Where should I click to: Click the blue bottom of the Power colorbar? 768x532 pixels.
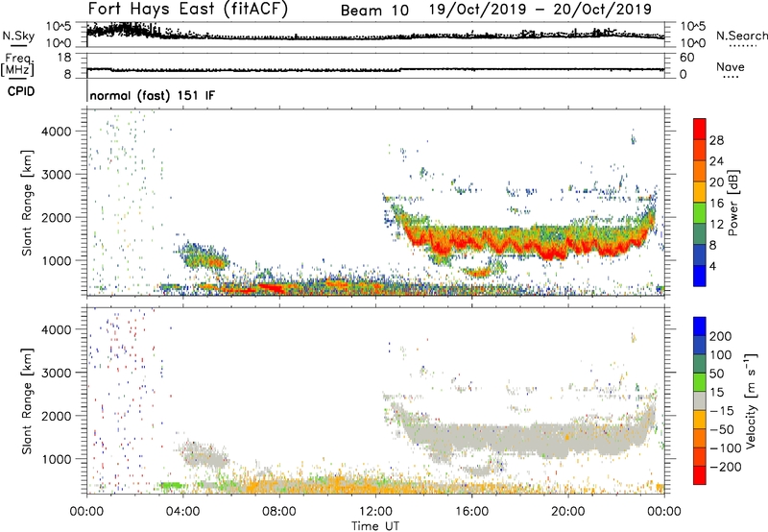click(700, 276)
